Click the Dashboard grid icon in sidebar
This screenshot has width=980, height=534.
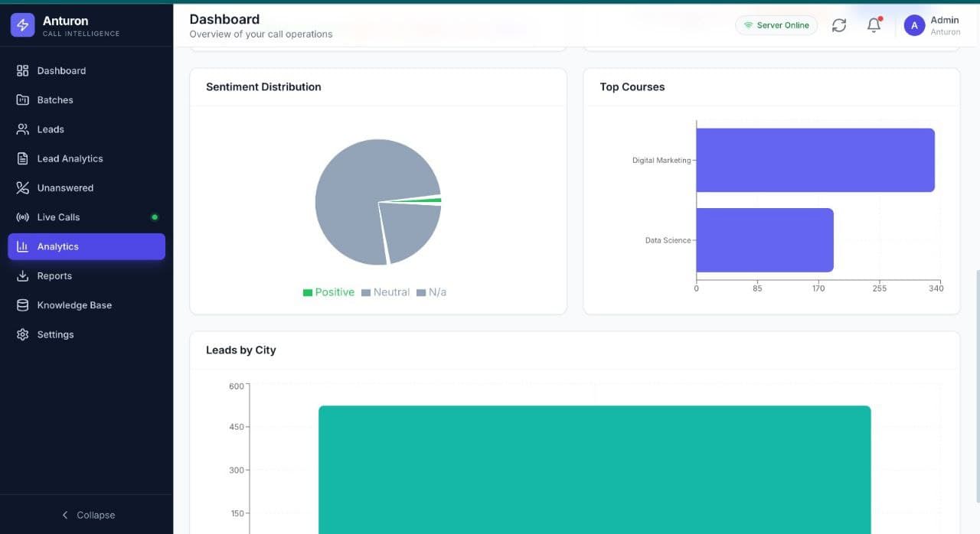pyautogui.click(x=23, y=70)
